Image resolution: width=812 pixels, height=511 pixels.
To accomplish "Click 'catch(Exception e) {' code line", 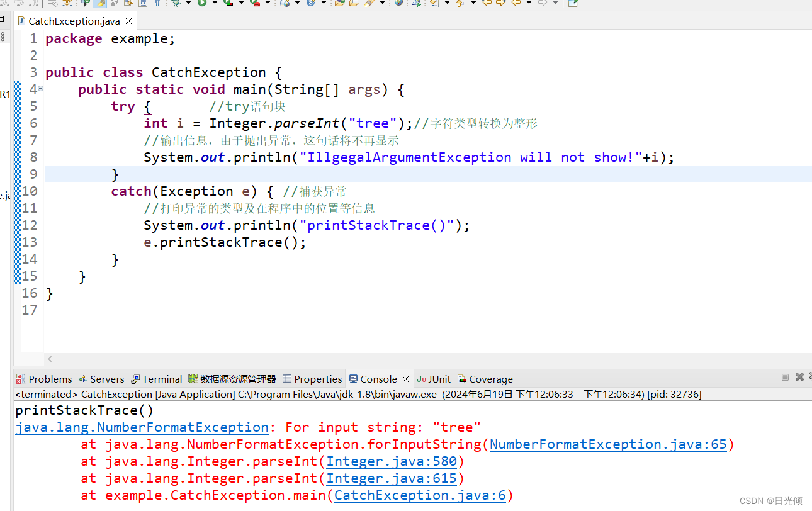I will (193, 191).
